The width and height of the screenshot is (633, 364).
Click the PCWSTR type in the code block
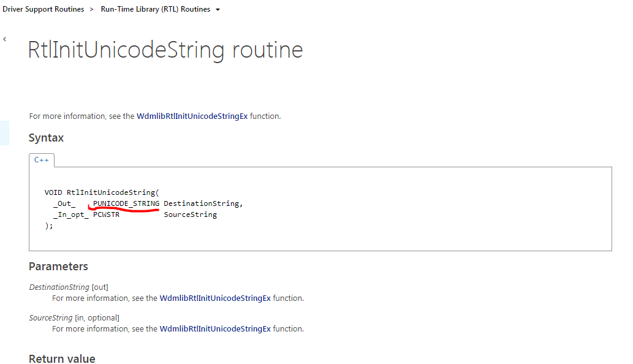106,214
